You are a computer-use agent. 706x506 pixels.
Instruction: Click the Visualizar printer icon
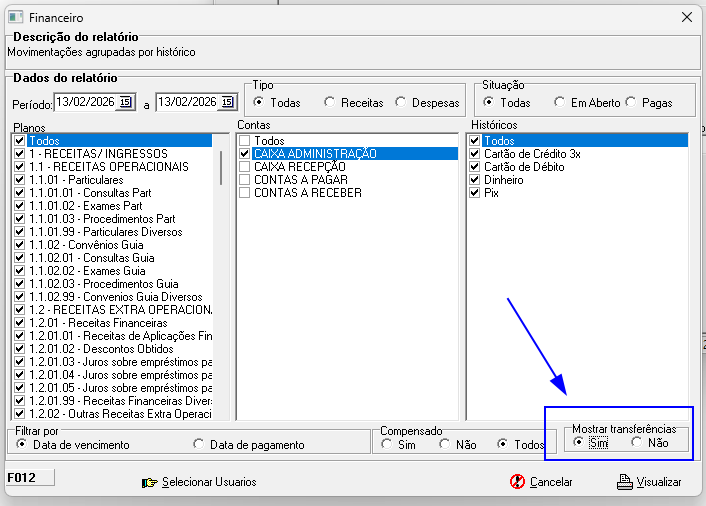[x=625, y=482]
